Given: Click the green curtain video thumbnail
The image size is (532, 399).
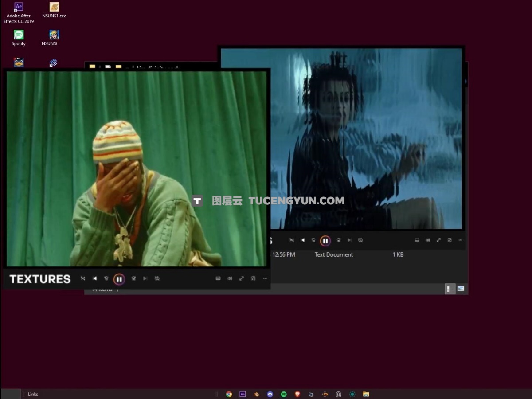Looking at the screenshot, I should 137,169.
